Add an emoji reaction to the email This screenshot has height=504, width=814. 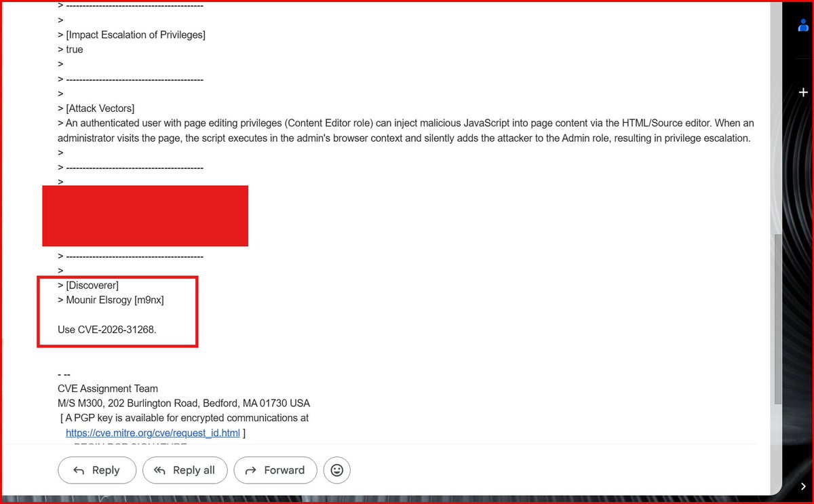tap(337, 470)
